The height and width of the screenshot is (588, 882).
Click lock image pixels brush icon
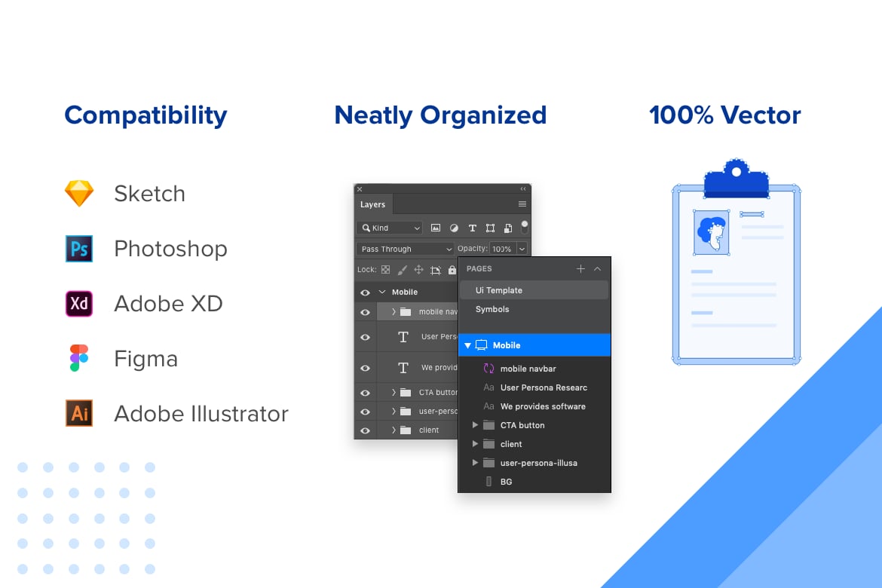coord(403,270)
